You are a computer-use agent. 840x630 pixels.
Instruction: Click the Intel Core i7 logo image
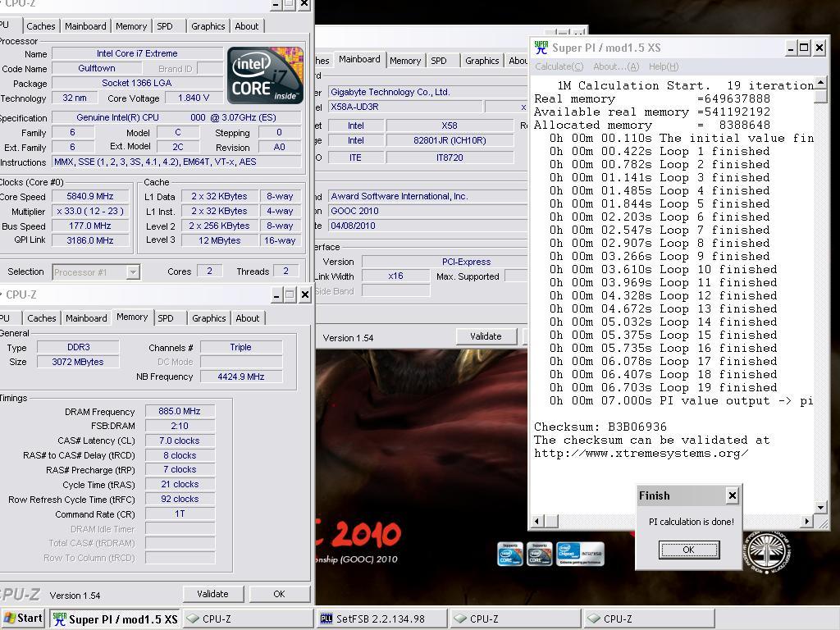pyautogui.click(x=265, y=75)
